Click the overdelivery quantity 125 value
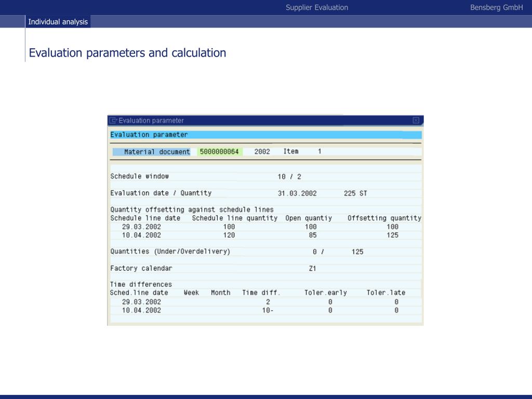The height and width of the screenshot is (399, 532). click(357, 252)
